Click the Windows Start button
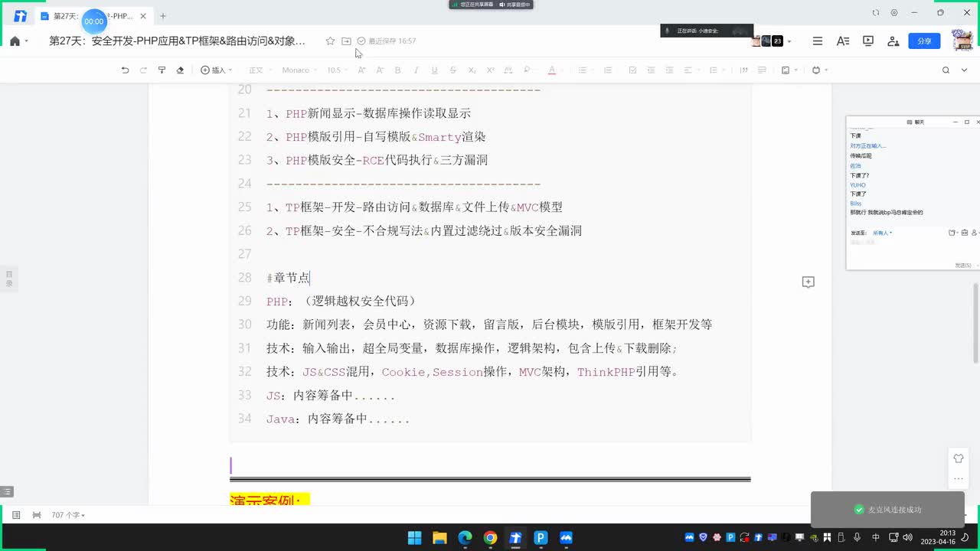The width and height of the screenshot is (980, 551). click(414, 537)
